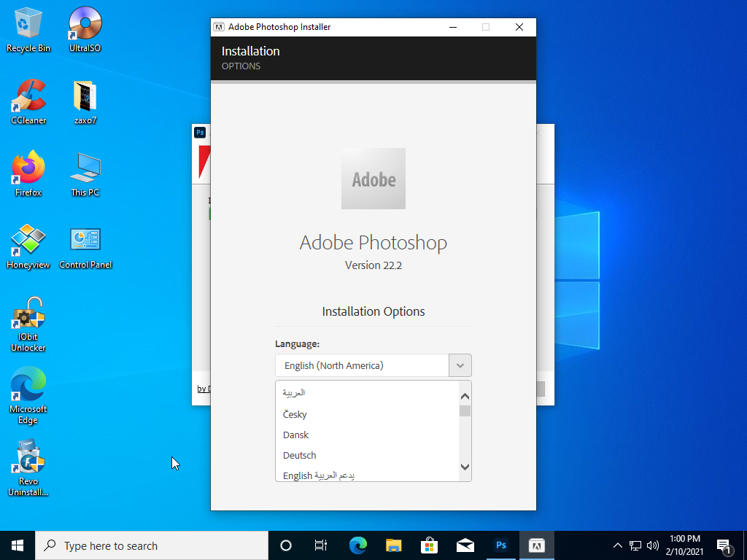Viewport: 747px width, 560px height.
Task: Select the CCleaner desktop shortcut
Action: point(28,102)
